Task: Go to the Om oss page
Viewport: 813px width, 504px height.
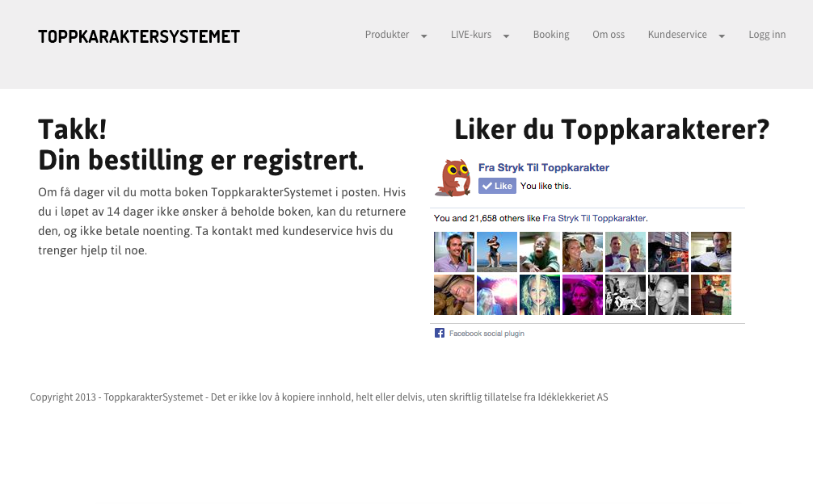Action: tap(609, 35)
